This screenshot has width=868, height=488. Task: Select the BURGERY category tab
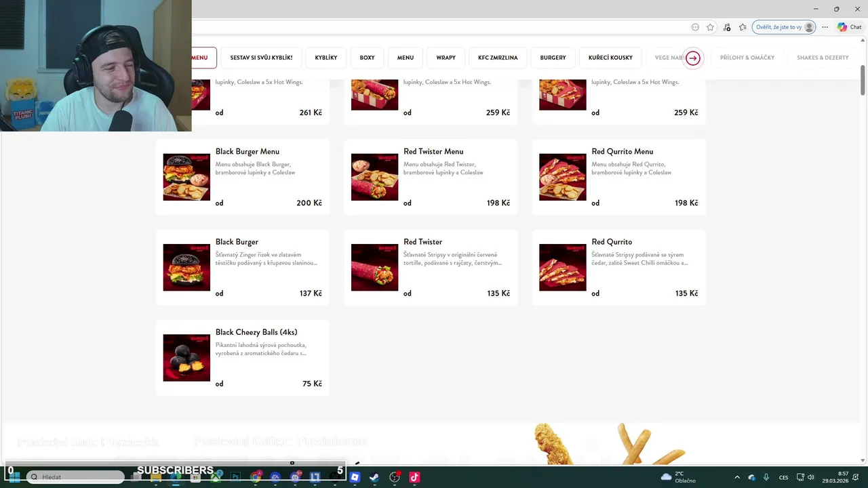tap(553, 58)
